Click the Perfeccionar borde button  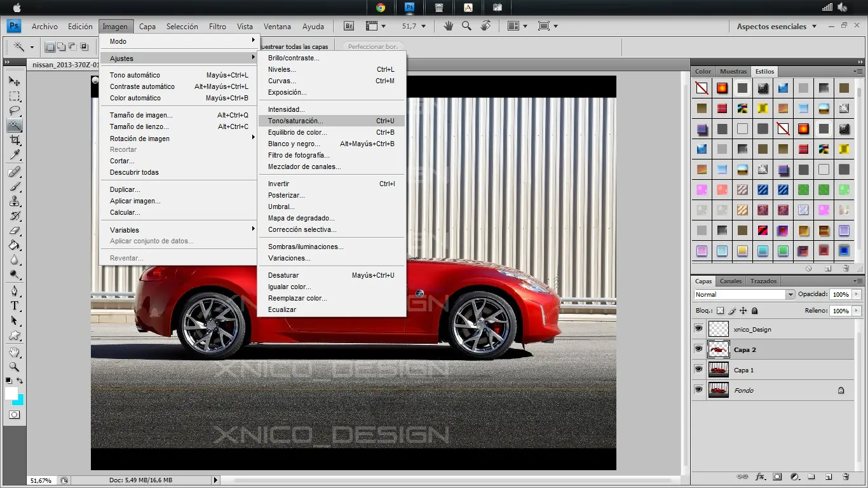point(373,46)
